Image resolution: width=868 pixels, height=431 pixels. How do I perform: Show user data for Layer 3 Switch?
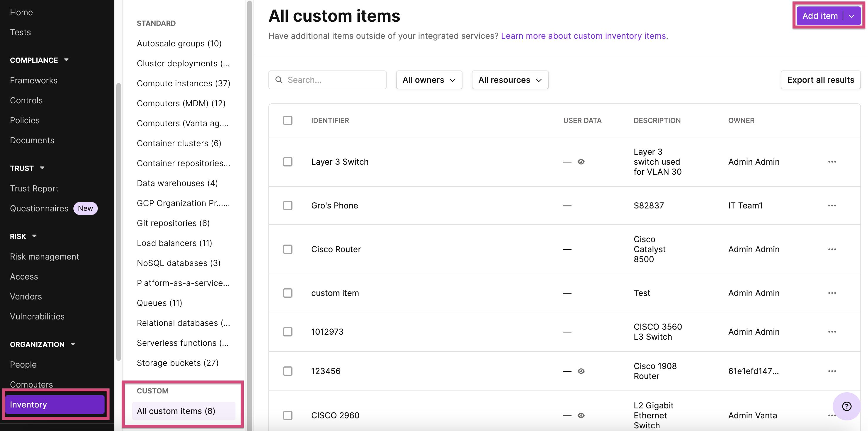[x=581, y=162]
